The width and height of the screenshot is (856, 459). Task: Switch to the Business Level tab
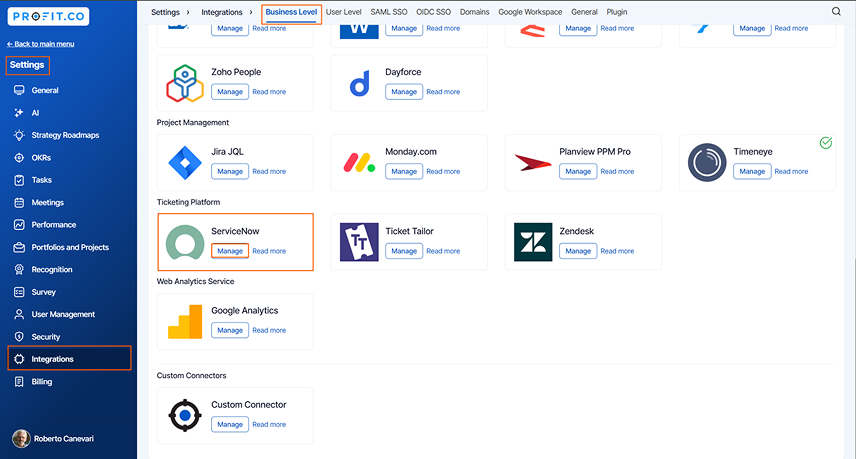tap(291, 12)
